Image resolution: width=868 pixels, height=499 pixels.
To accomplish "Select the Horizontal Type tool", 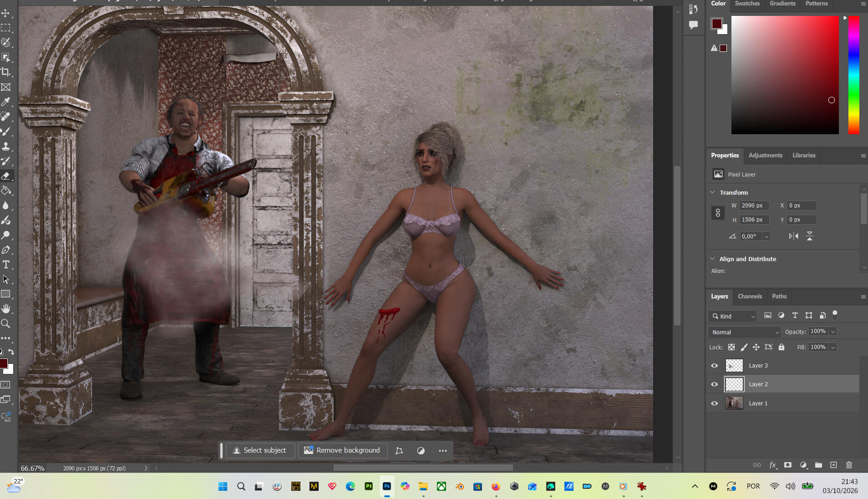I will (x=6, y=265).
